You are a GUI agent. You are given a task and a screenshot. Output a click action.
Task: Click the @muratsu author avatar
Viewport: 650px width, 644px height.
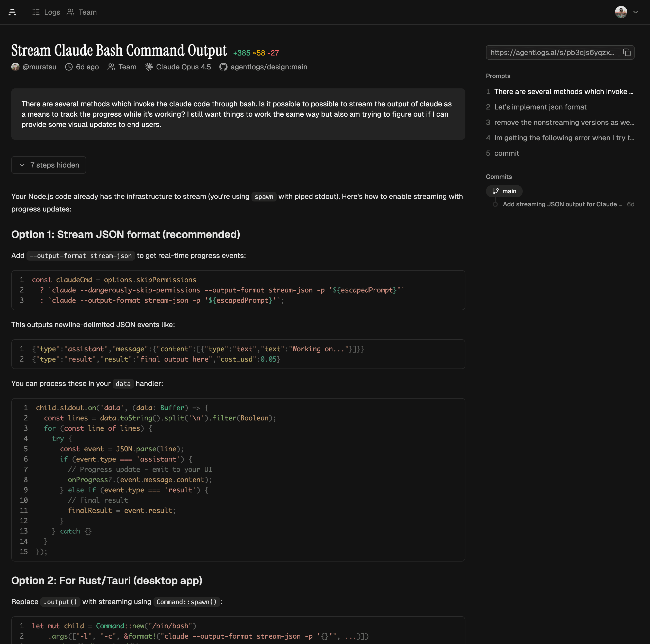click(x=15, y=67)
